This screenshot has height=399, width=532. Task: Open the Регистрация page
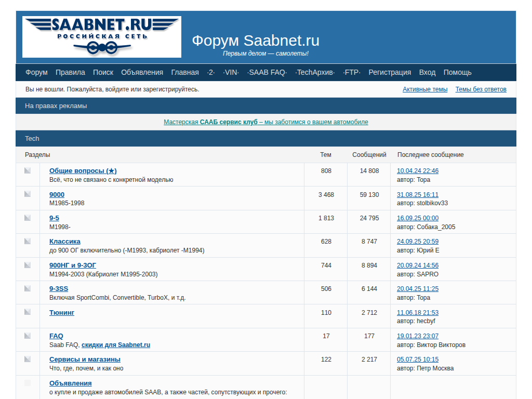(390, 72)
